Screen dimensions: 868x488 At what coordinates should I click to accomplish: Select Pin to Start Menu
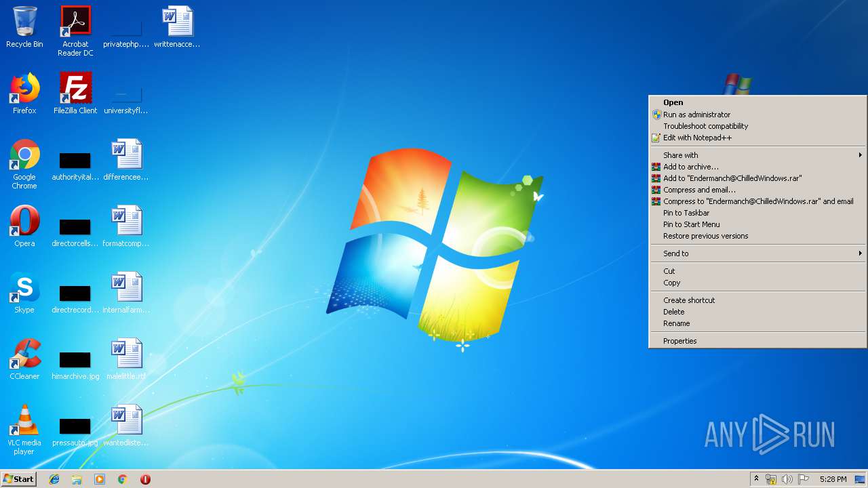coord(757,224)
